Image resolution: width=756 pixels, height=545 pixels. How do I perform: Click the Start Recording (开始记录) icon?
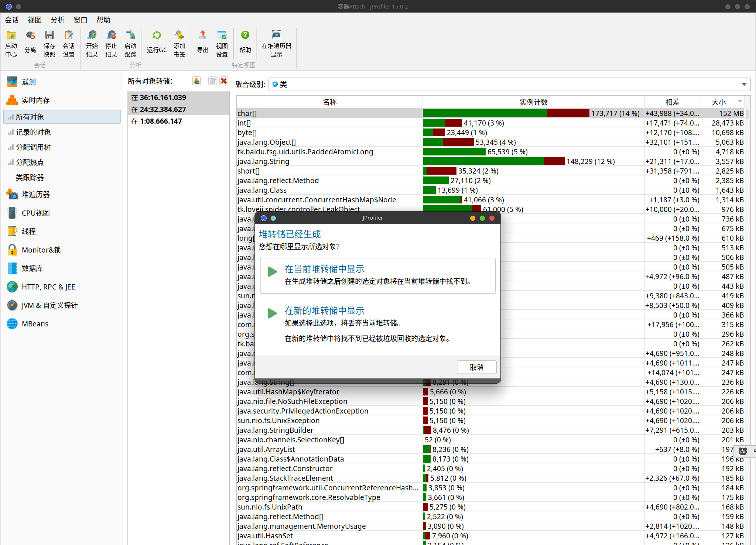tap(92, 35)
